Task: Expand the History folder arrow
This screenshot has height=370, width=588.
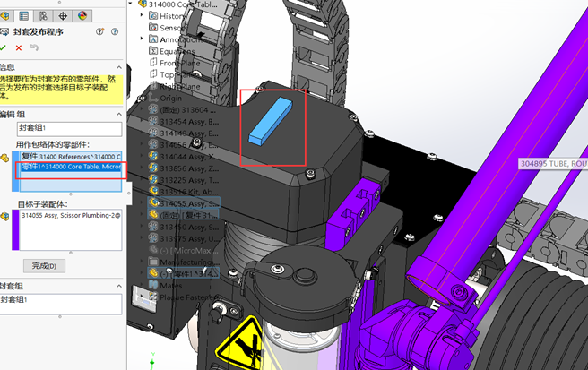Action: point(142,15)
